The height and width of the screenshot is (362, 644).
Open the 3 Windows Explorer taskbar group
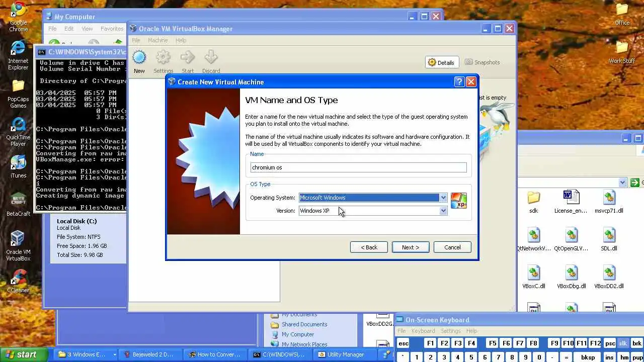click(87, 354)
